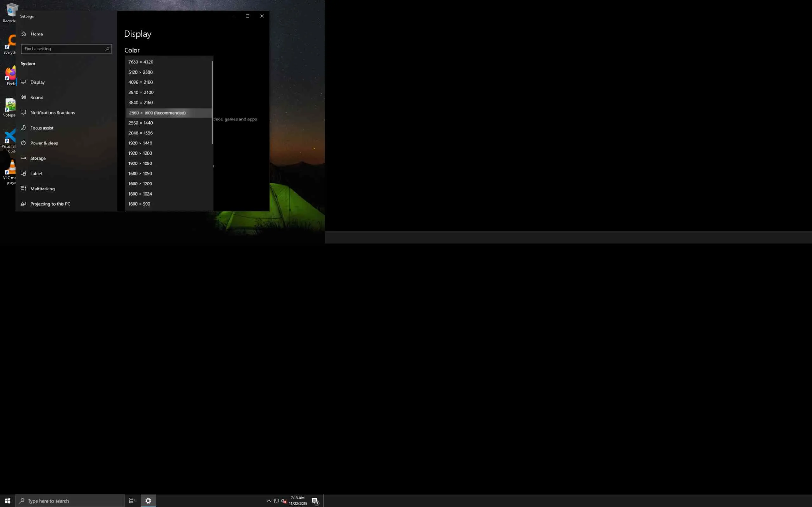Open Task View from the taskbar
Screen dimensions: 812x507
coord(132,501)
